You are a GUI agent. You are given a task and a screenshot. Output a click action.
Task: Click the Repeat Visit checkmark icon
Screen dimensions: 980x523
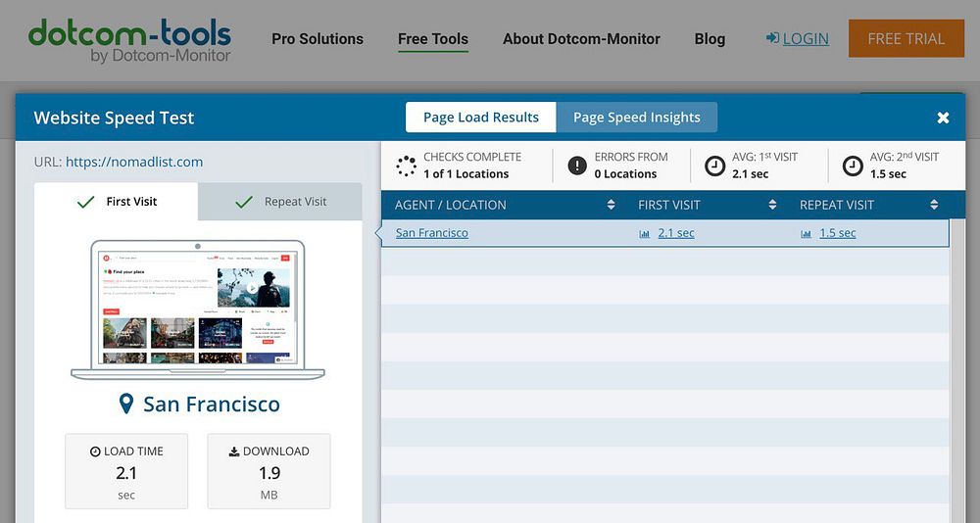point(244,202)
